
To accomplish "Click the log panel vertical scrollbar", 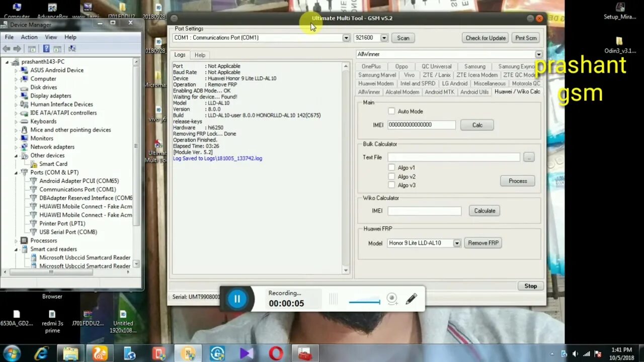I will coord(346,168).
